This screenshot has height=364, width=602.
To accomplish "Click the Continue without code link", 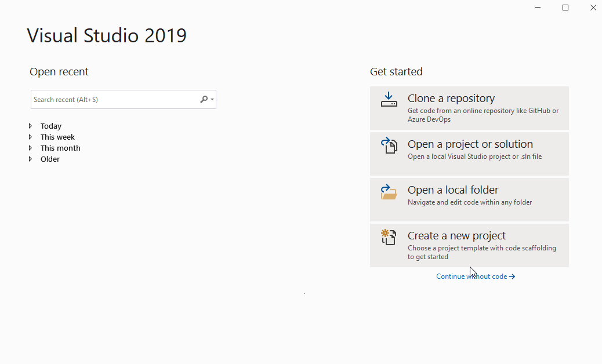I will (x=471, y=276).
